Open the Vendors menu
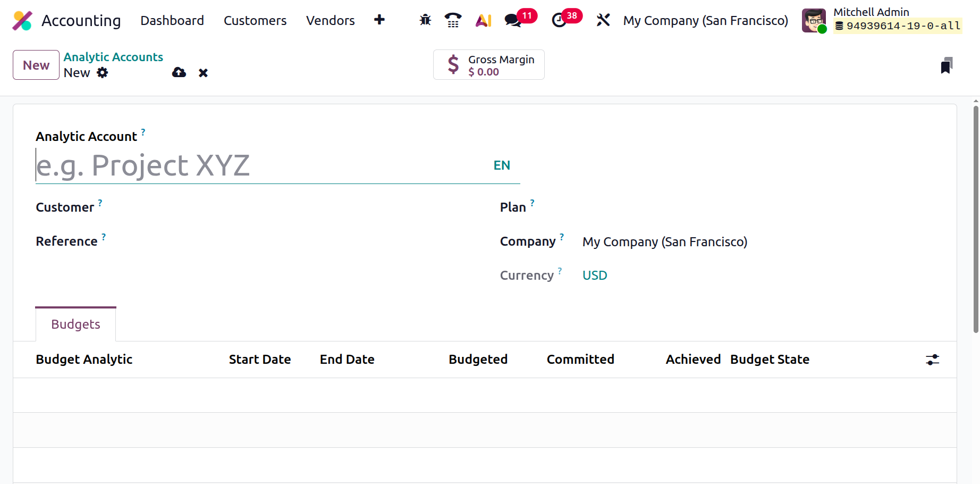The image size is (980, 484). coord(330,20)
